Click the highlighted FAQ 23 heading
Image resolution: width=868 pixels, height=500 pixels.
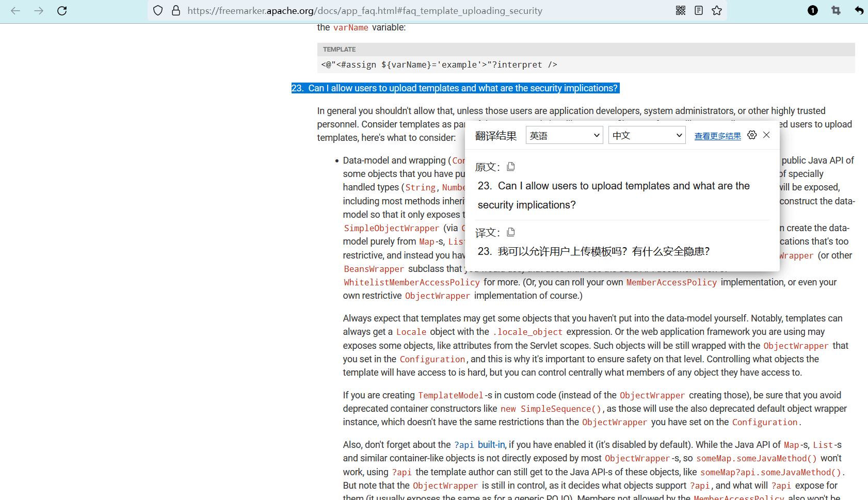click(x=455, y=88)
